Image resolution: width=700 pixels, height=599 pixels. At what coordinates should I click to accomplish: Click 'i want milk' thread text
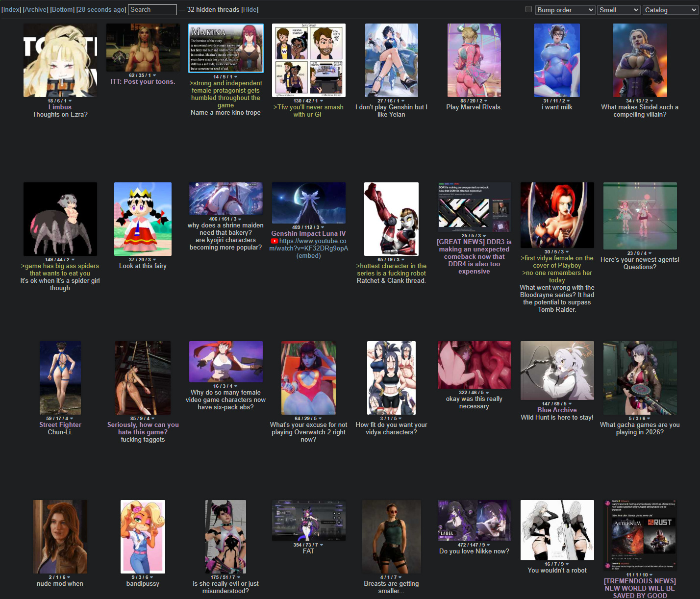pyautogui.click(x=557, y=107)
